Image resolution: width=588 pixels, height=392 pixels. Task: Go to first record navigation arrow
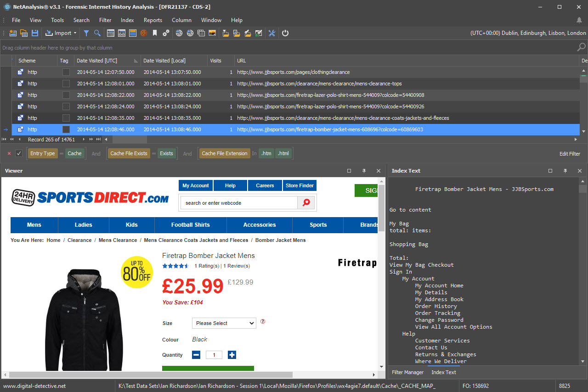point(5,140)
